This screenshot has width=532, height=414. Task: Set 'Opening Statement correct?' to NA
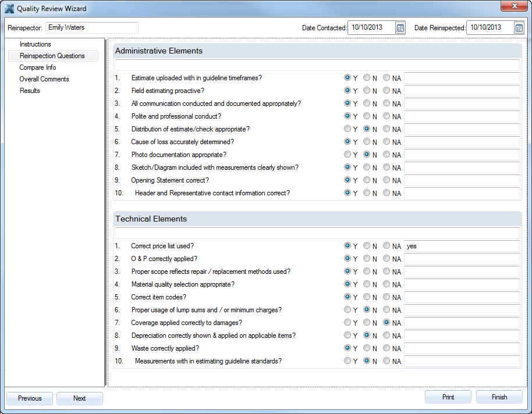386,180
